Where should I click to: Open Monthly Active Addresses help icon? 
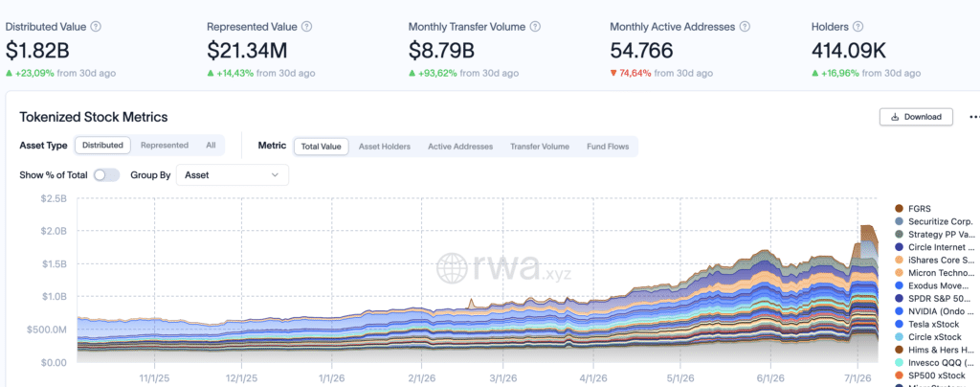pos(745,27)
